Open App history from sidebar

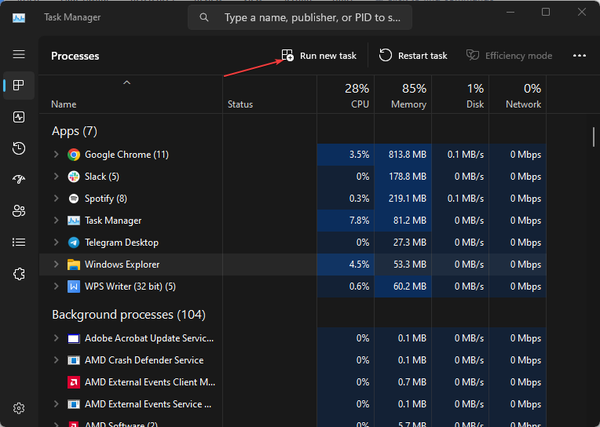tap(19, 148)
